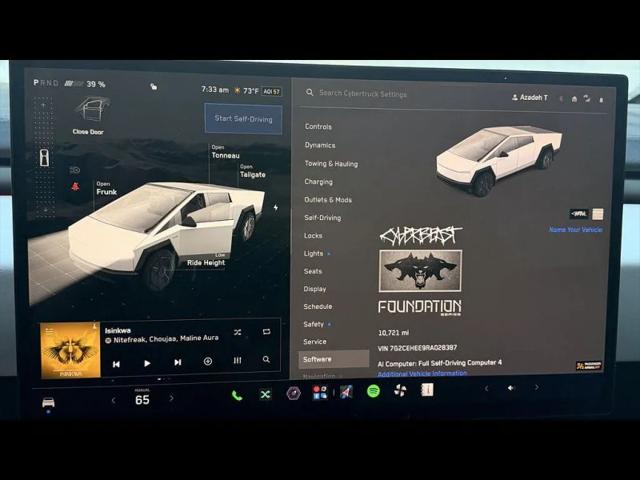Select Towing & Hauling menu
The width and height of the screenshot is (640, 480).
click(x=331, y=164)
